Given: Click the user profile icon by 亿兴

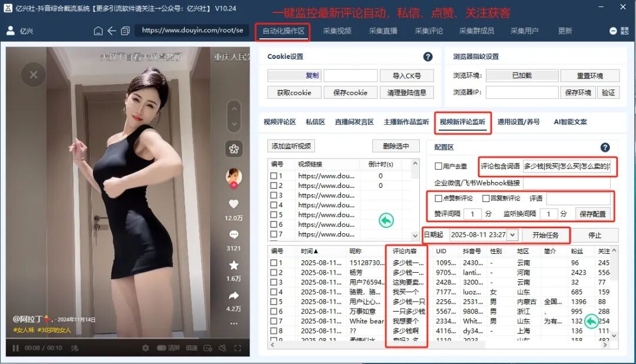Looking at the screenshot, I should pos(11,31).
